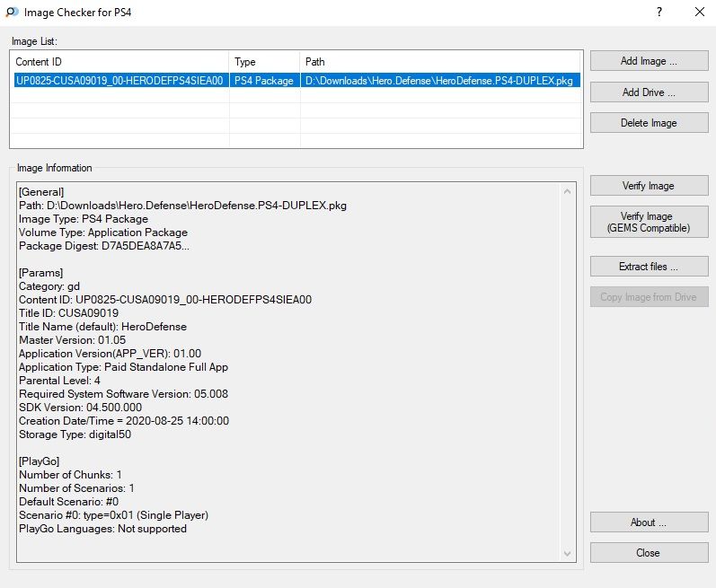Image resolution: width=716 pixels, height=588 pixels.
Task: Click Required System Software Version: 05.008 line
Action: pos(123,394)
